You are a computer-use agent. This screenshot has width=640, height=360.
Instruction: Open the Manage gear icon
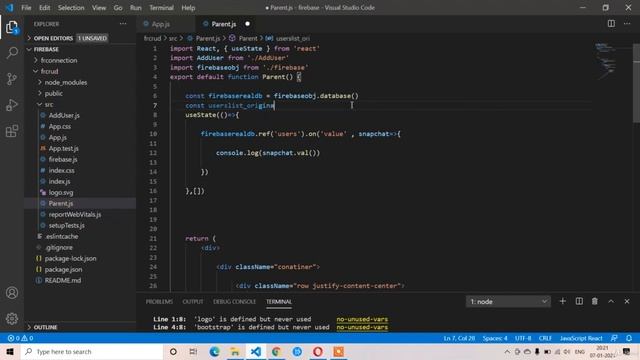click(12, 318)
